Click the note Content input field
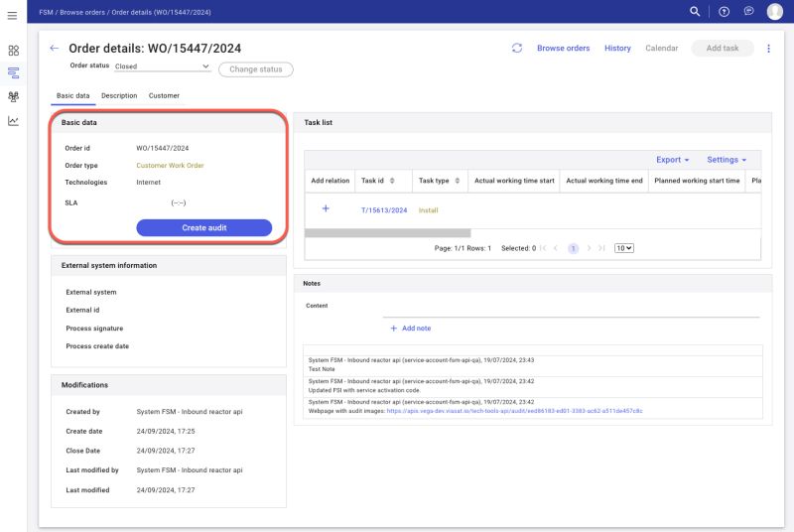The width and height of the screenshot is (794, 532). pyautogui.click(x=572, y=309)
